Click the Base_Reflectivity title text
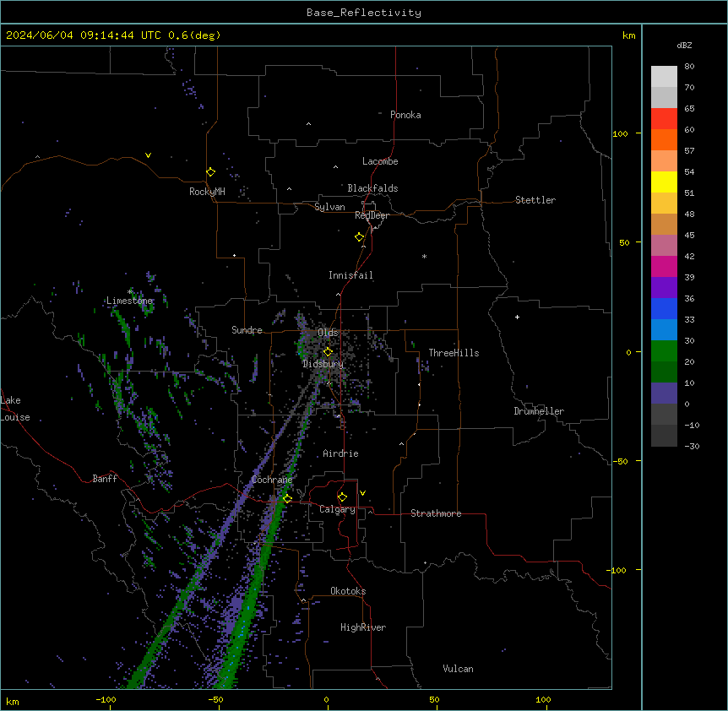Image resolution: width=728 pixels, height=711 pixels. [x=364, y=13]
